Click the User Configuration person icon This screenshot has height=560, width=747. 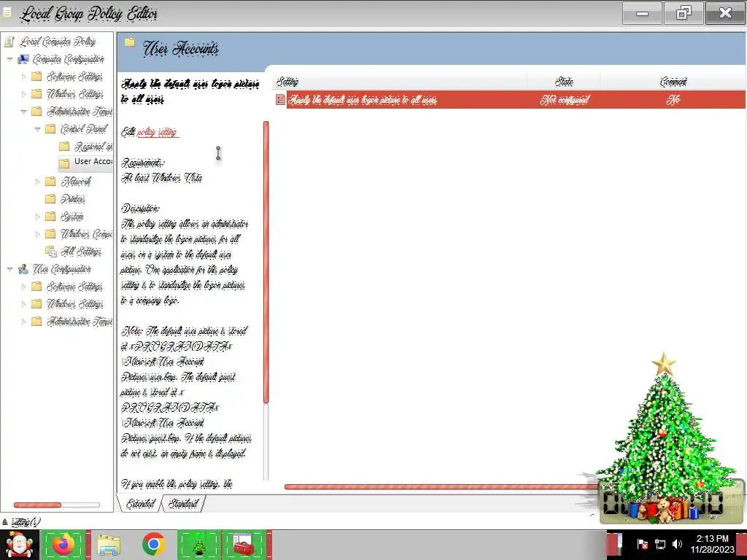(x=23, y=270)
